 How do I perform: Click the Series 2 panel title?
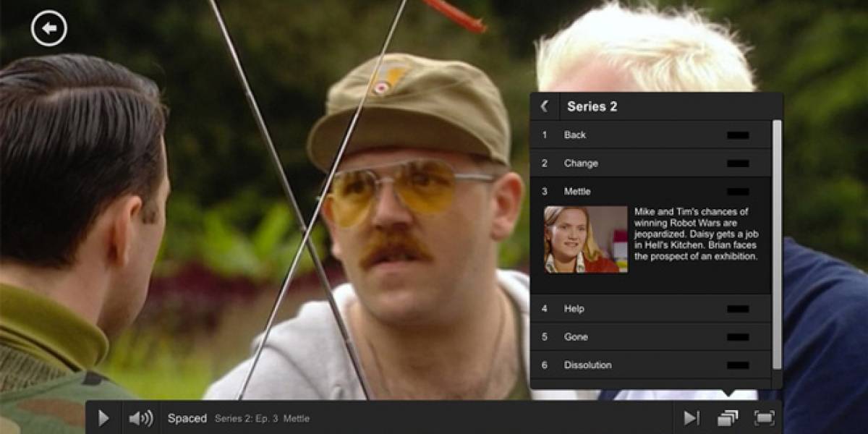[592, 106]
